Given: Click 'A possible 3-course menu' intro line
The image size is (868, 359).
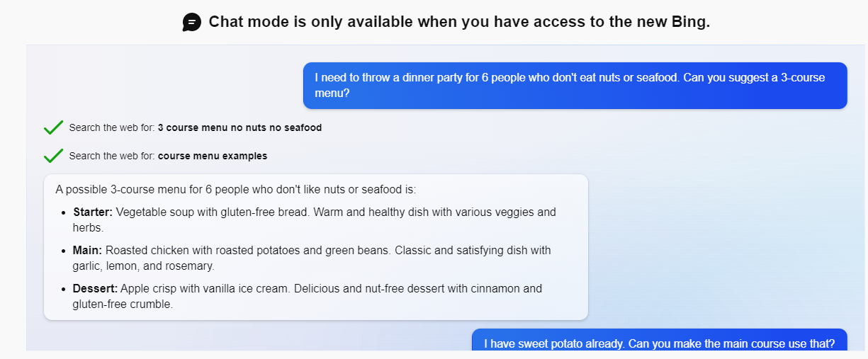Looking at the screenshot, I should pos(235,190).
